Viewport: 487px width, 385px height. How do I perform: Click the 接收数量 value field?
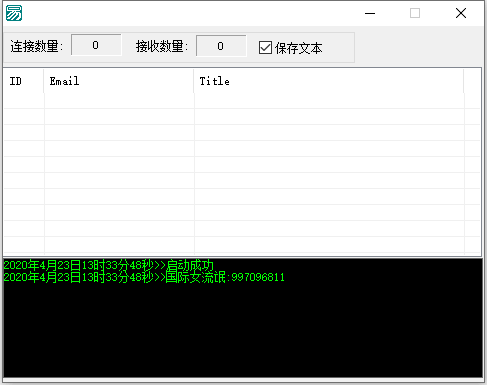coord(221,46)
